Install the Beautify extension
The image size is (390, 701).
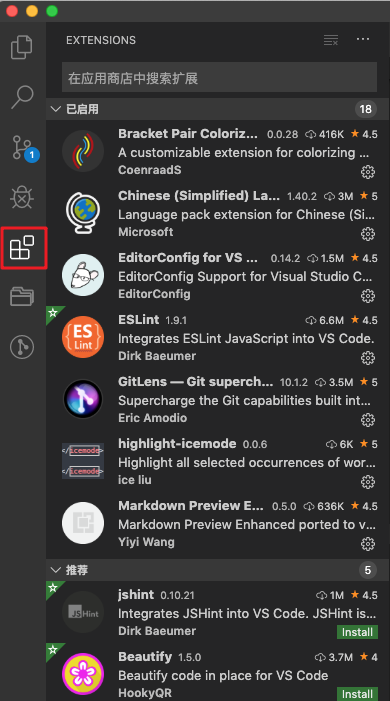click(357, 694)
